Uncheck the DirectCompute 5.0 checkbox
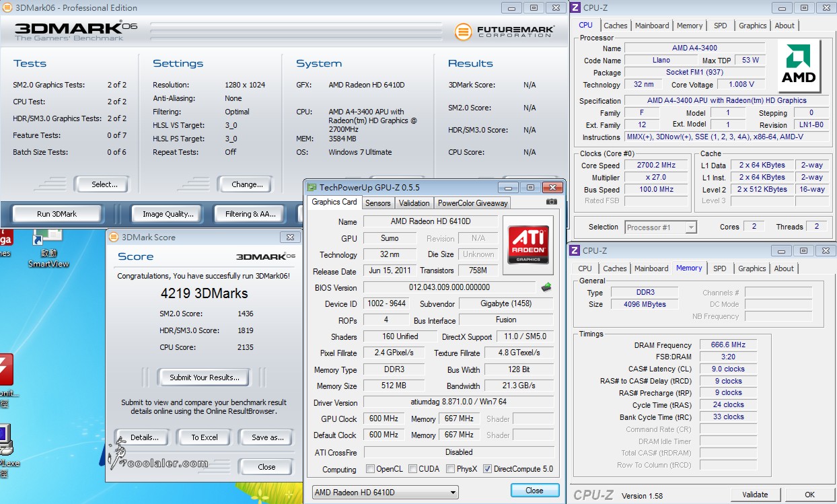Screen dimensions: 837x504 pyautogui.click(x=487, y=469)
